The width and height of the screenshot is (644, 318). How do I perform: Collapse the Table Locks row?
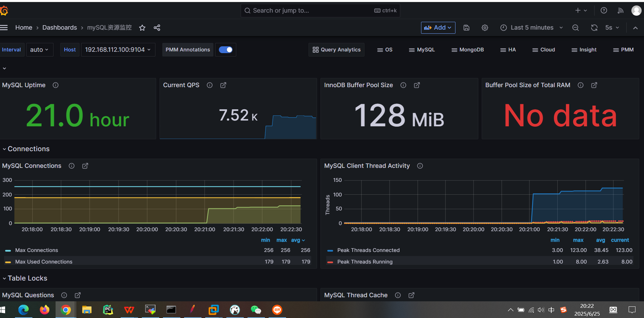tap(25, 278)
